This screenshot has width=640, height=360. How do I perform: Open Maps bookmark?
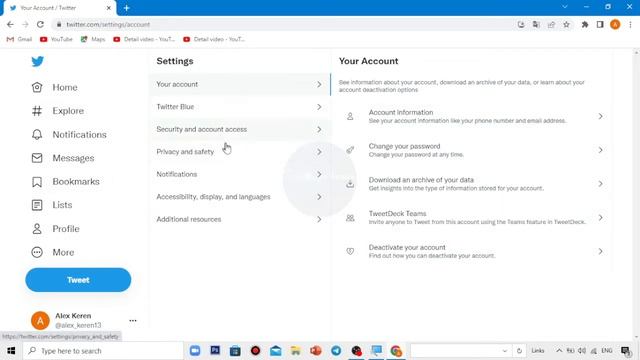click(93, 39)
